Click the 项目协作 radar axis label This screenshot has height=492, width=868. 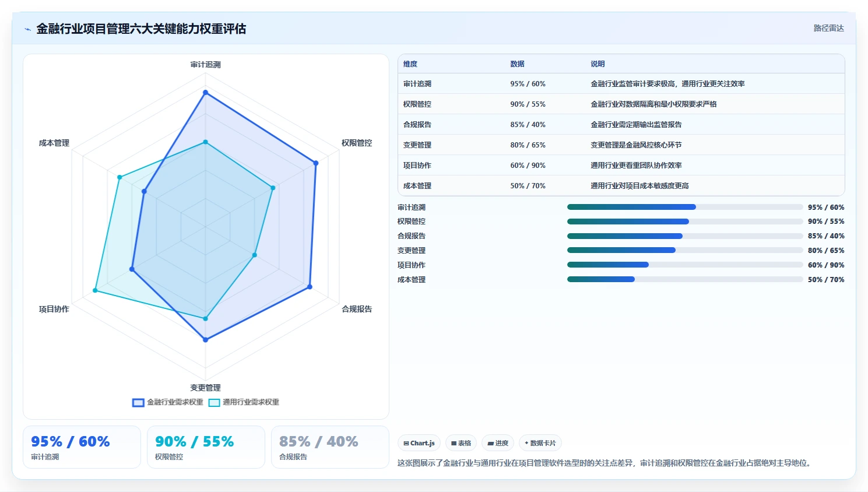54,309
